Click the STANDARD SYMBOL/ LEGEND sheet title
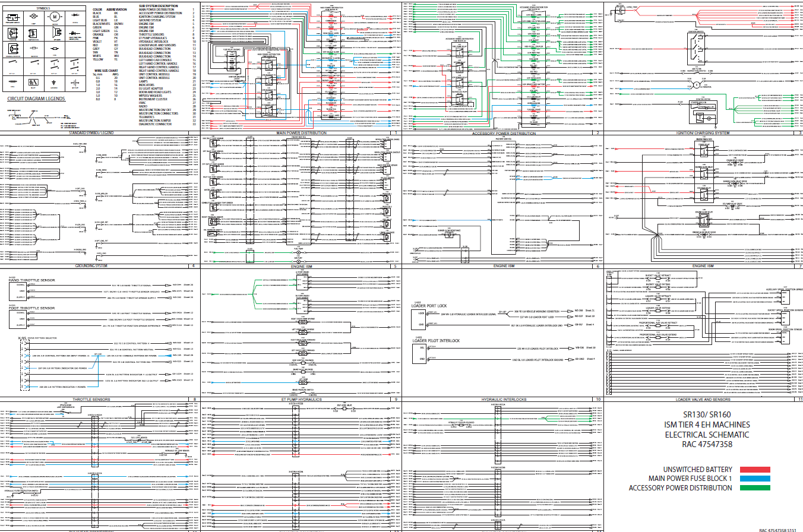Screen dimensions: 803x532 click(91, 133)
